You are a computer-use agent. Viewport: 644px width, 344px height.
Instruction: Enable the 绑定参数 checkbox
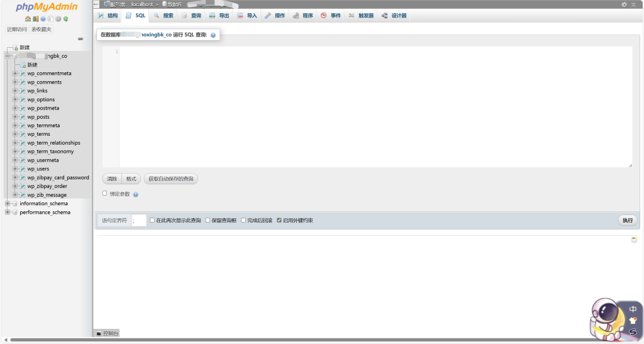point(105,194)
